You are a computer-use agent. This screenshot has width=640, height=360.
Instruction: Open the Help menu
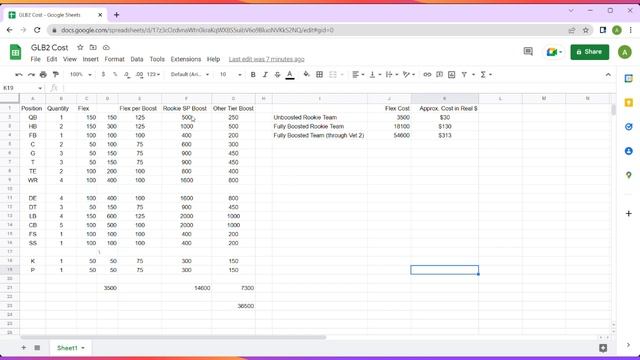point(213,59)
